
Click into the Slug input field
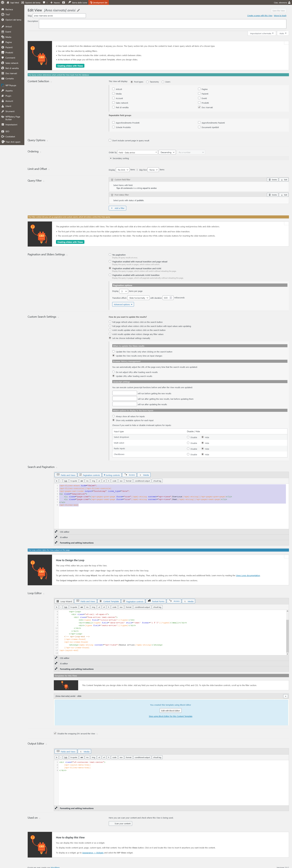(59, 15)
